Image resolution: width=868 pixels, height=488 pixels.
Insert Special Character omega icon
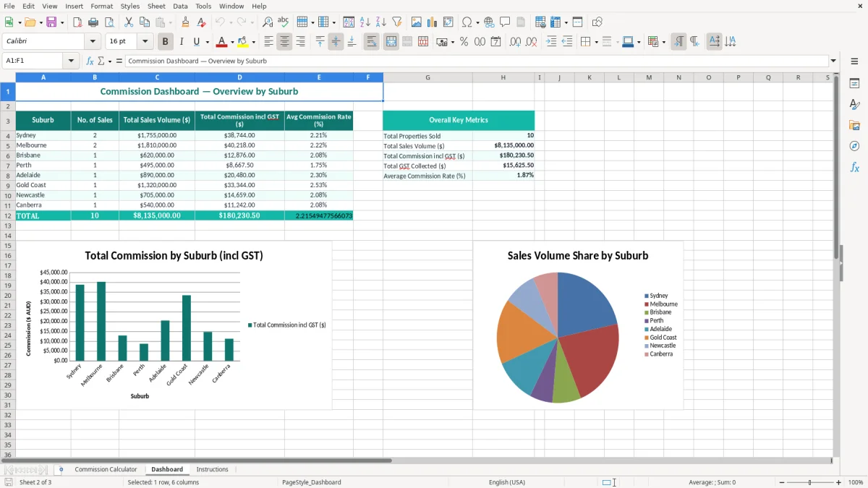coord(467,22)
